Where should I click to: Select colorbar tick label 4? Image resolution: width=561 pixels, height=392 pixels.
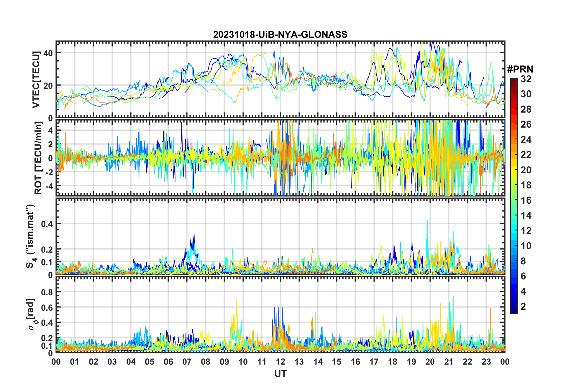click(523, 291)
